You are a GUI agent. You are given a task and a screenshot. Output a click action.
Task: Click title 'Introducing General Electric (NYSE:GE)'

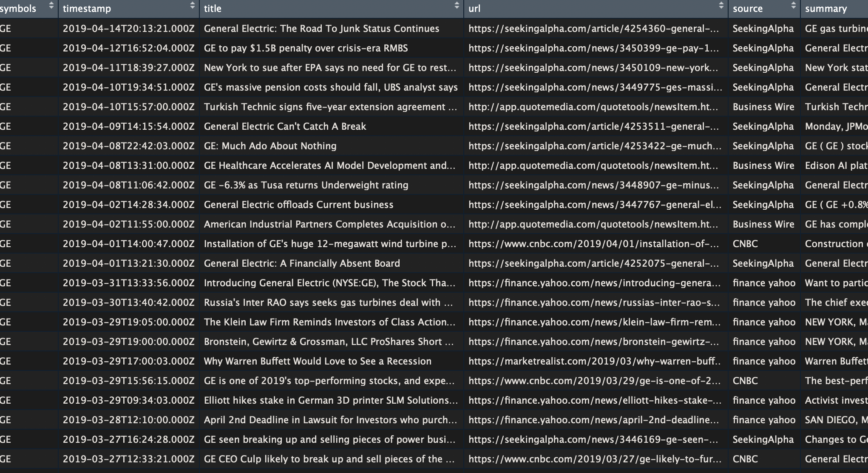click(329, 283)
